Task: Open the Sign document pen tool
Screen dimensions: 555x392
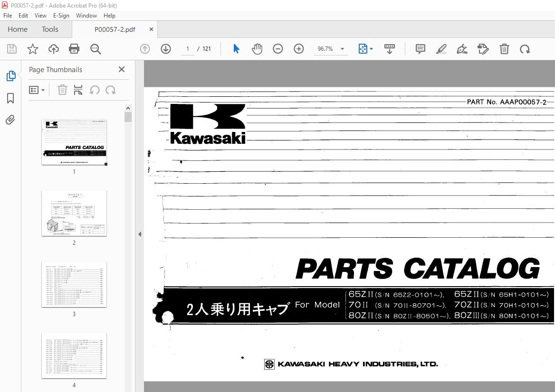Action: [x=462, y=49]
